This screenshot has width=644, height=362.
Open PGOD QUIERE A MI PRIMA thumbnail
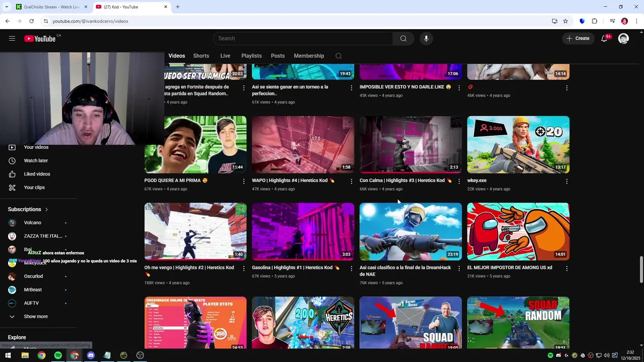click(195, 145)
